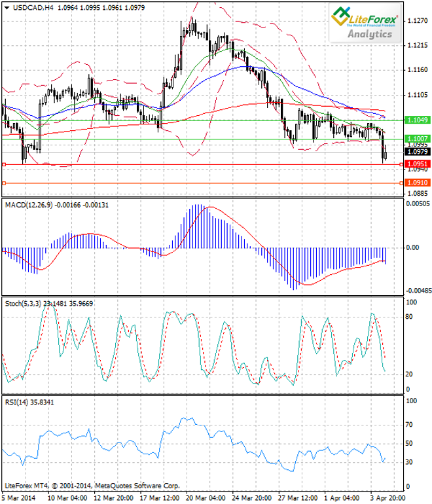The width and height of the screenshot is (432, 504).
Task: Click the 1.1215 price scale value
Action: pos(418,45)
